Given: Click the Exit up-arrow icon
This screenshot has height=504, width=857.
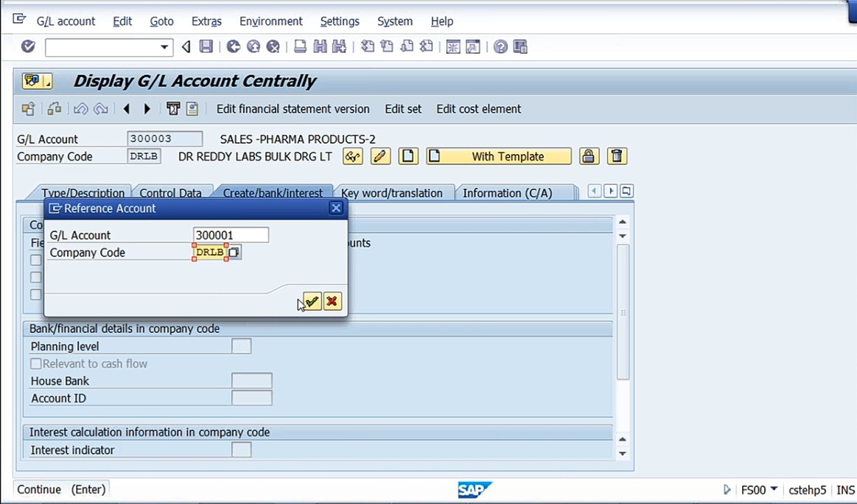Looking at the screenshot, I should click(x=253, y=46).
